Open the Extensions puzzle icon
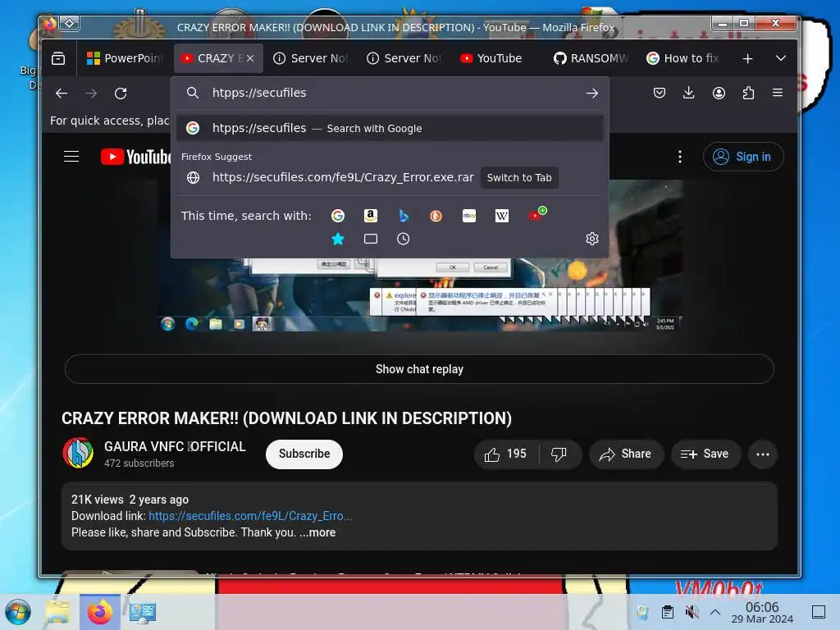The image size is (840, 630). click(748, 93)
